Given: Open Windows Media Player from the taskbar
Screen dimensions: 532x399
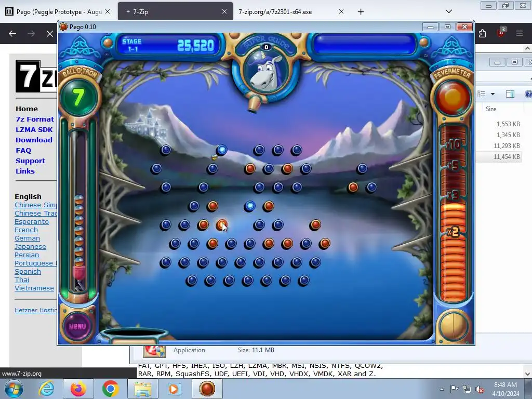Looking at the screenshot, I should [175, 389].
